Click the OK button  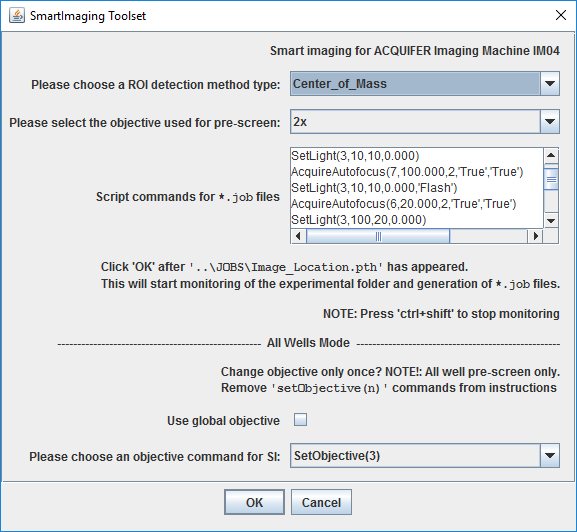(x=254, y=502)
